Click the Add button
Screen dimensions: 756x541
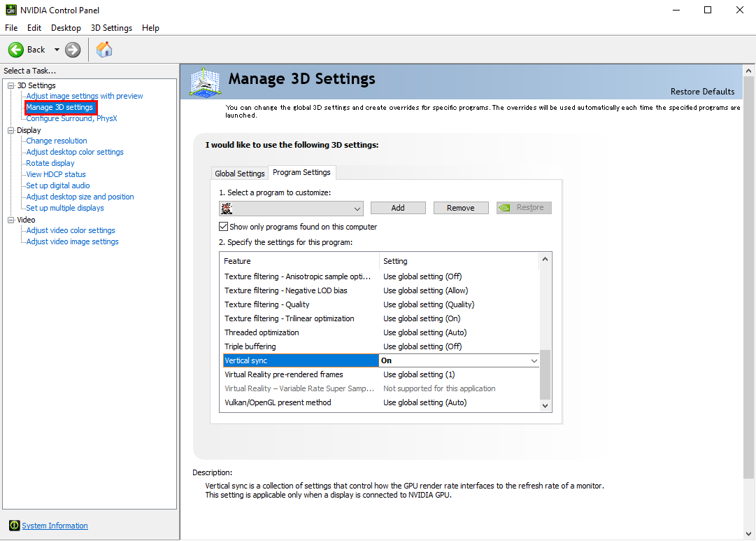(x=398, y=208)
